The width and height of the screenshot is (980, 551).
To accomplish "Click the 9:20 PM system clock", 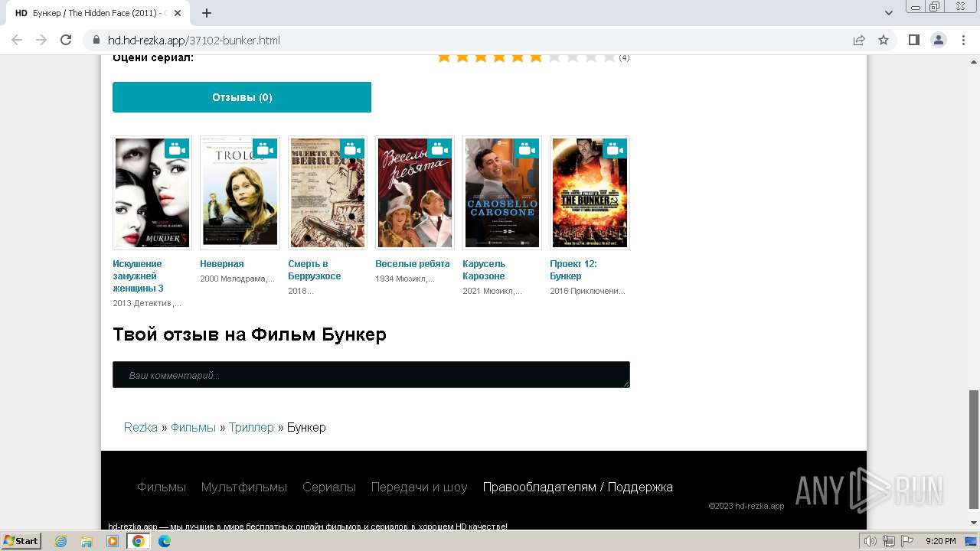I will click(941, 541).
